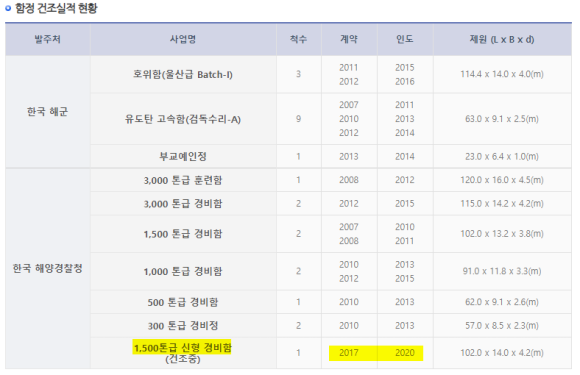The height and width of the screenshot is (375, 580).
Task: Click highlighted '1,500톤급 신형 경비함' name
Action: tap(182, 348)
